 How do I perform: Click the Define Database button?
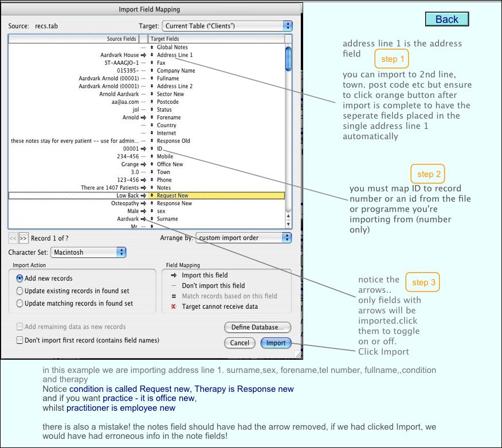click(x=257, y=327)
